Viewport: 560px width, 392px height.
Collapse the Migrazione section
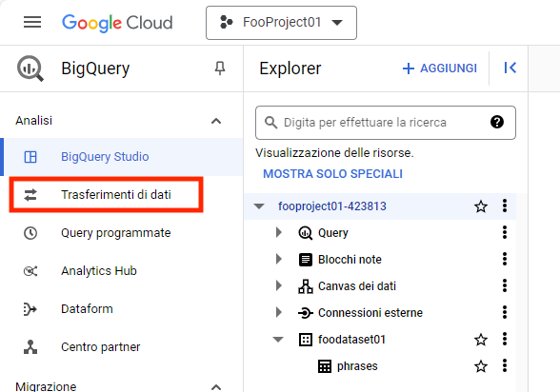click(216, 386)
